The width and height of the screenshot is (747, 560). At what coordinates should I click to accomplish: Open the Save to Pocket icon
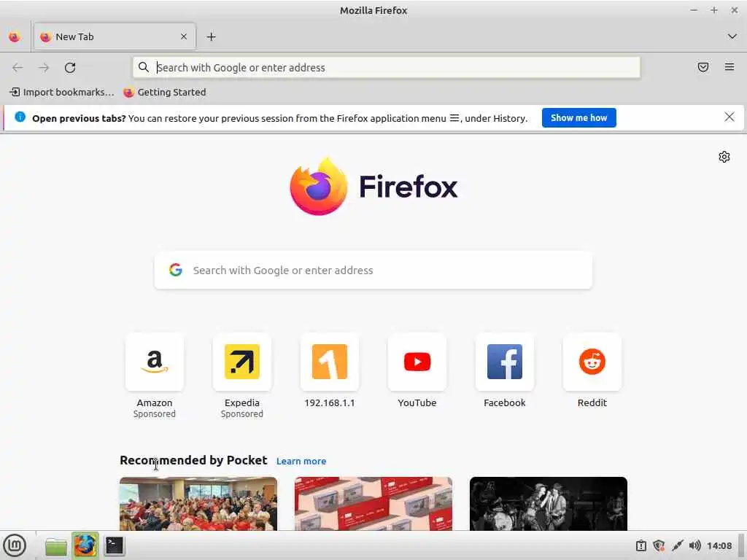point(703,67)
